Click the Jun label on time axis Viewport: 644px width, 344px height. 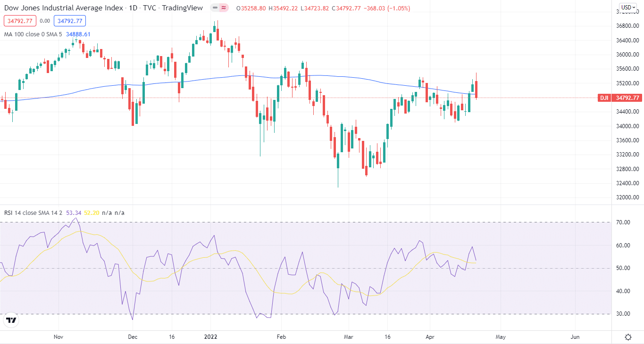pos(575,337)
